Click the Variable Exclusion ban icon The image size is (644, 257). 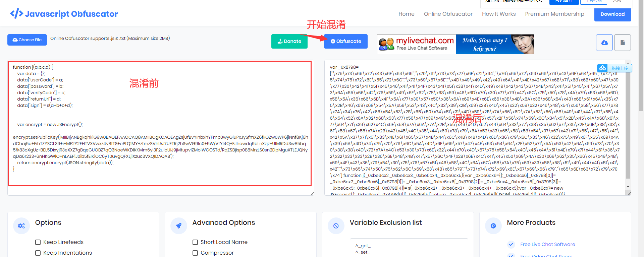pyautogui.click(x=336, y=226)
